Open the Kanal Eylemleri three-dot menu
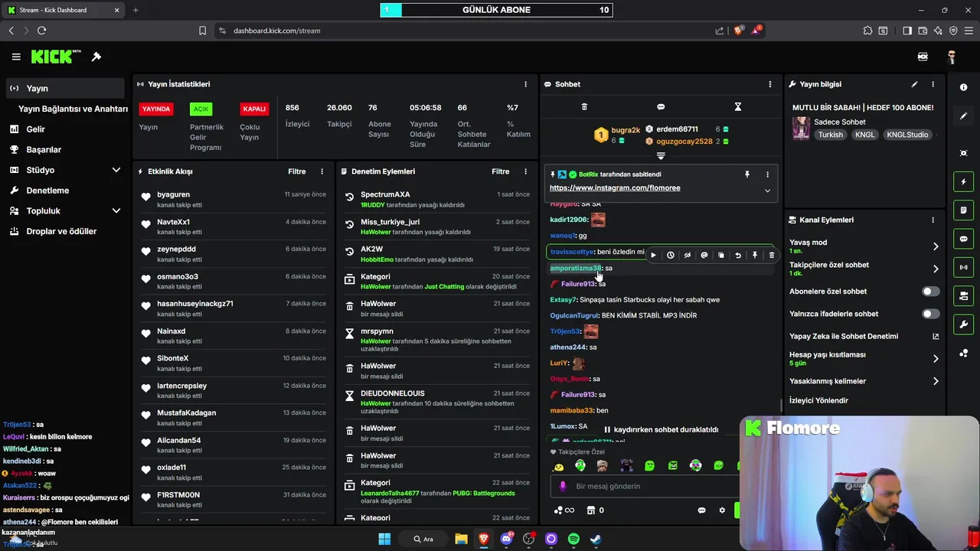980x551 pixels. 933,220
